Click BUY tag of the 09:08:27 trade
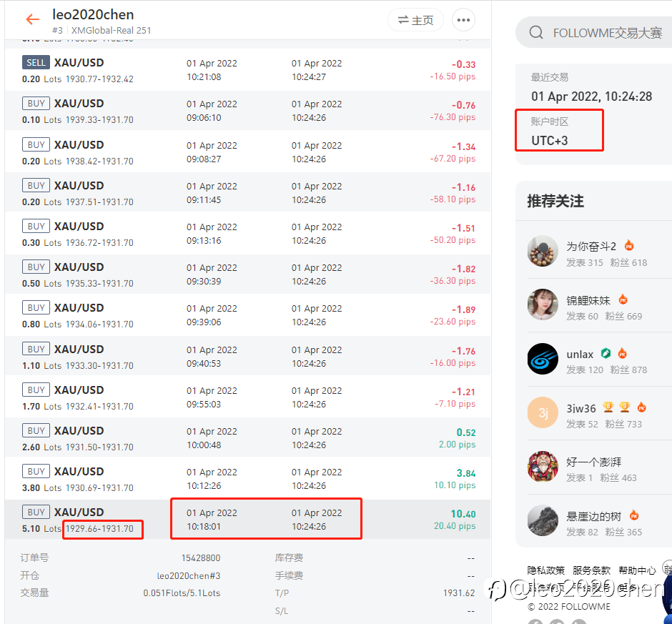 [x=36, y=145]
